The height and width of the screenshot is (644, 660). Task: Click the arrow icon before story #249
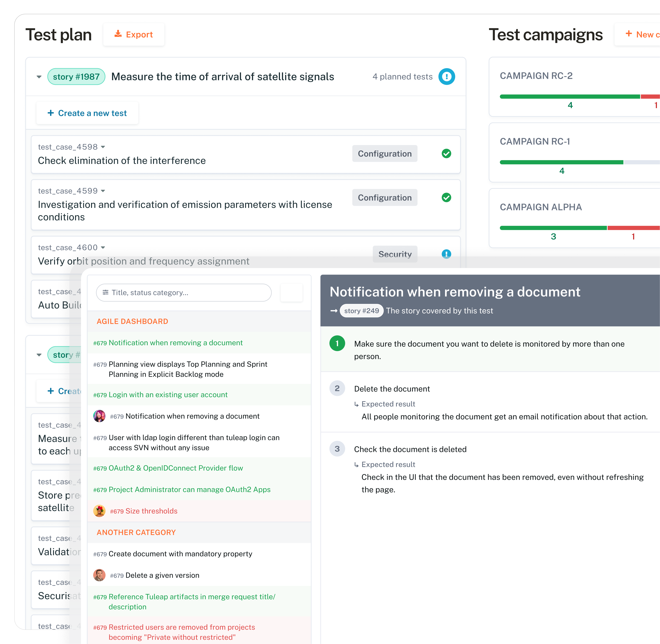pos(334,311)
